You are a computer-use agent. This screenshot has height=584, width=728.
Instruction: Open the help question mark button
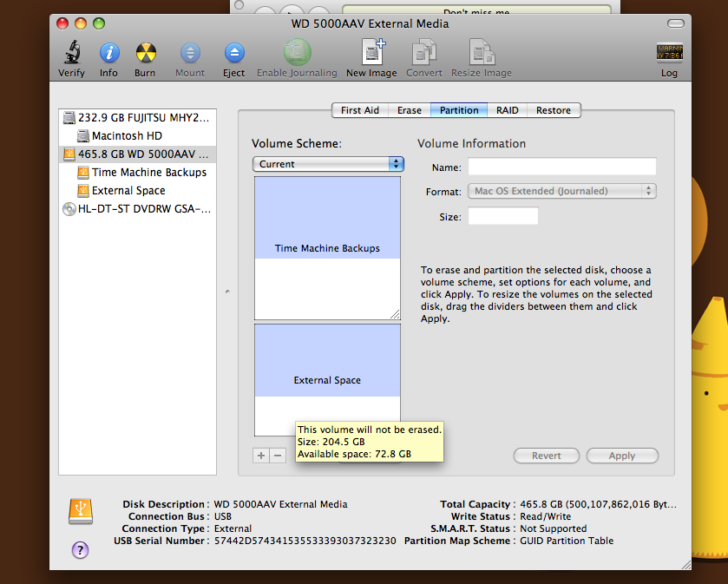[81, 550]
